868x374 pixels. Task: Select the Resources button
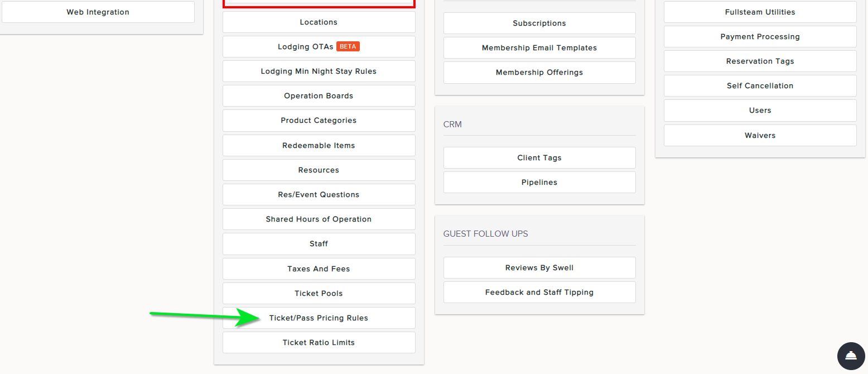pyautogui.click(x=319, y=170)
